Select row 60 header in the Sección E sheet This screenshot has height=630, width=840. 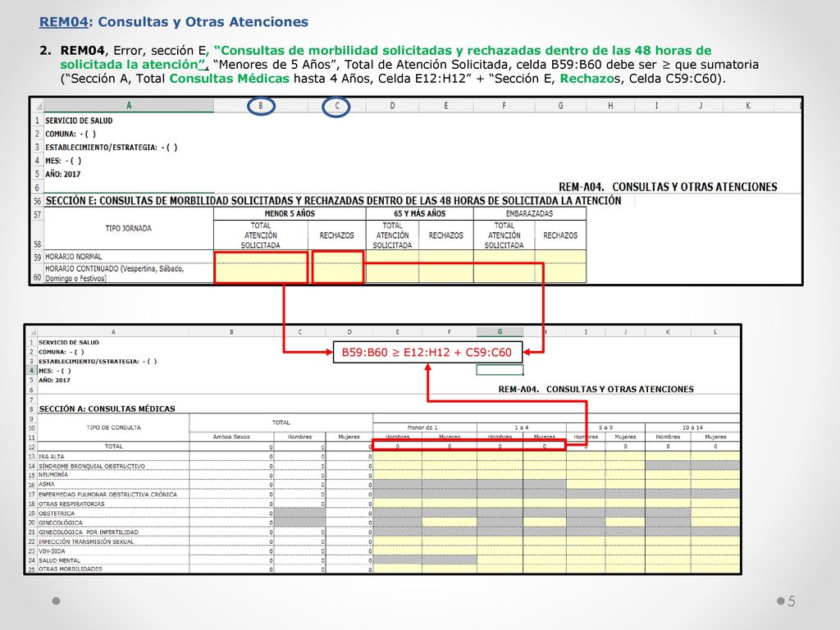pos(37,274)
